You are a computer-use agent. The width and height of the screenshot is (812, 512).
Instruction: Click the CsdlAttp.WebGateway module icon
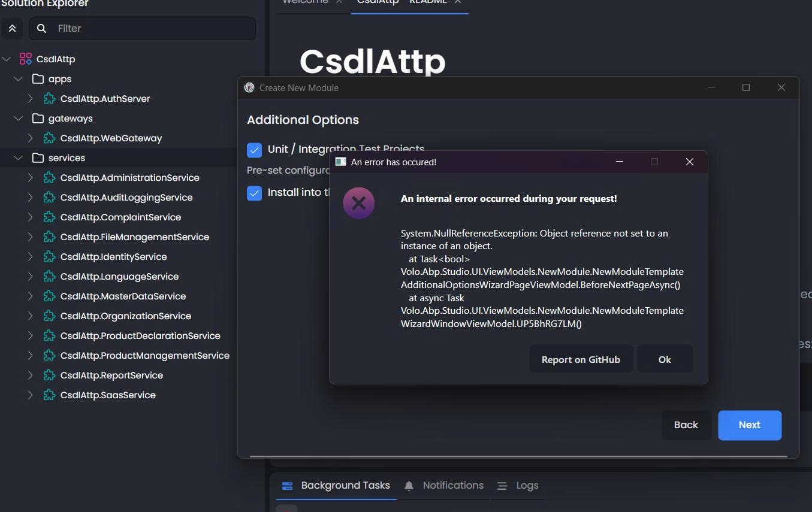pyautogui.click(x=49, y=138)
